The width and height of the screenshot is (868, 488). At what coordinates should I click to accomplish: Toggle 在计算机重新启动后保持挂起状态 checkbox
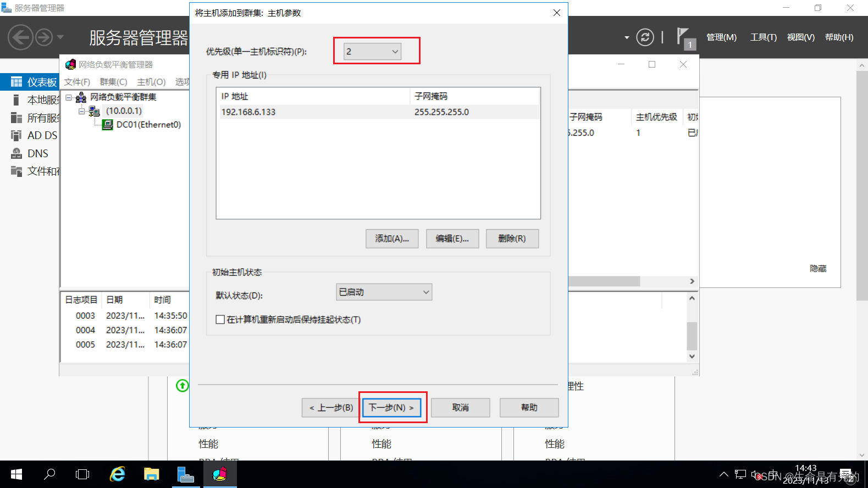point(220,319)
